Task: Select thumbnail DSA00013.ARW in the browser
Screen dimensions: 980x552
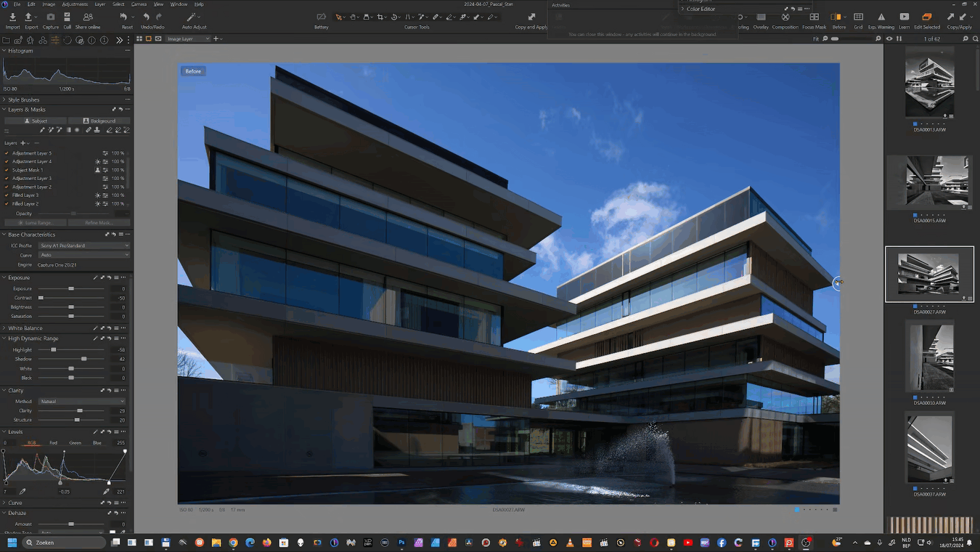Action: click(x=929, y=84)
